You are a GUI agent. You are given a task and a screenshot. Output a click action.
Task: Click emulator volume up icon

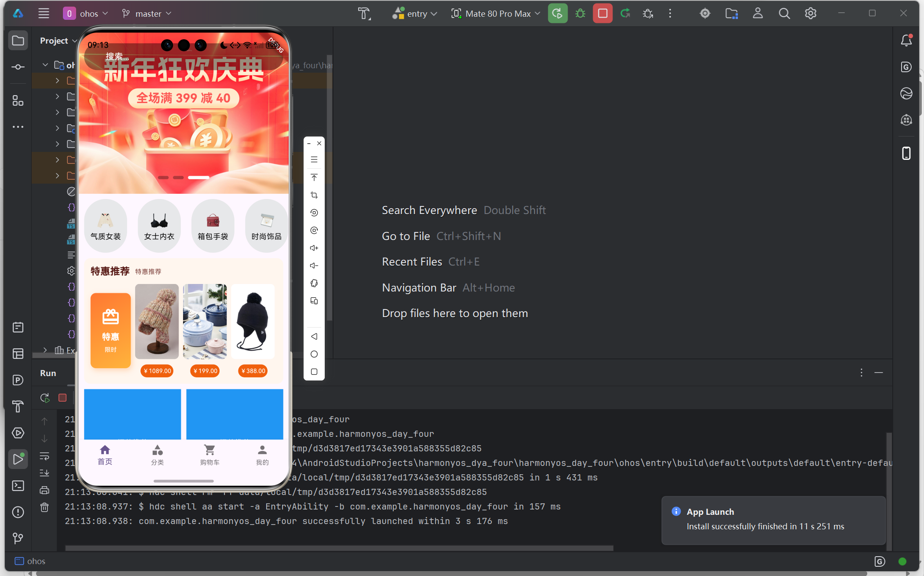314,248
